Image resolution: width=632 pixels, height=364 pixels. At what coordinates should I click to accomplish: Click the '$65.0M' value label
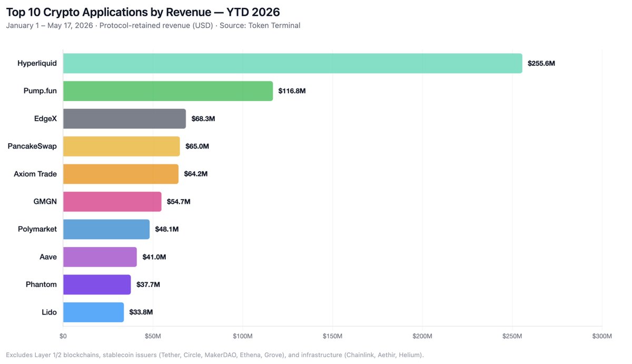pos(197,146)
